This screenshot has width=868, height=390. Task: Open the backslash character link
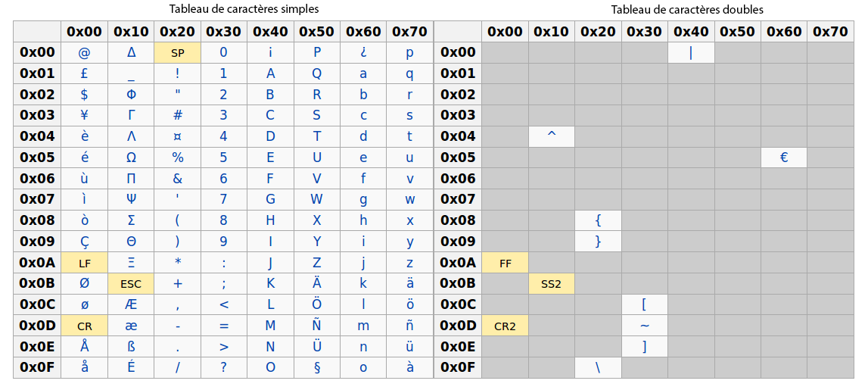click(x=598, y=368)
